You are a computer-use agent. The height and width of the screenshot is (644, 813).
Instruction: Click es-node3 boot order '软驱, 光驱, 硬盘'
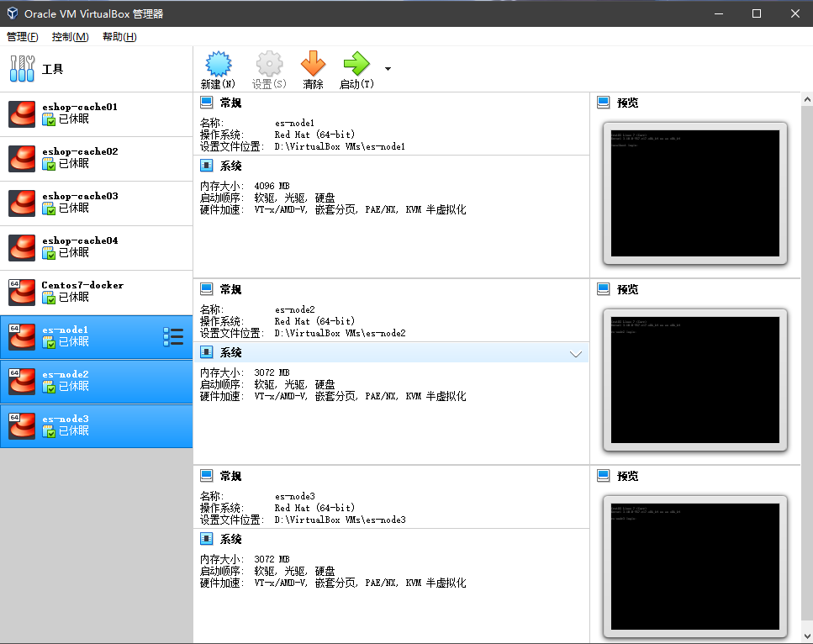294,572
